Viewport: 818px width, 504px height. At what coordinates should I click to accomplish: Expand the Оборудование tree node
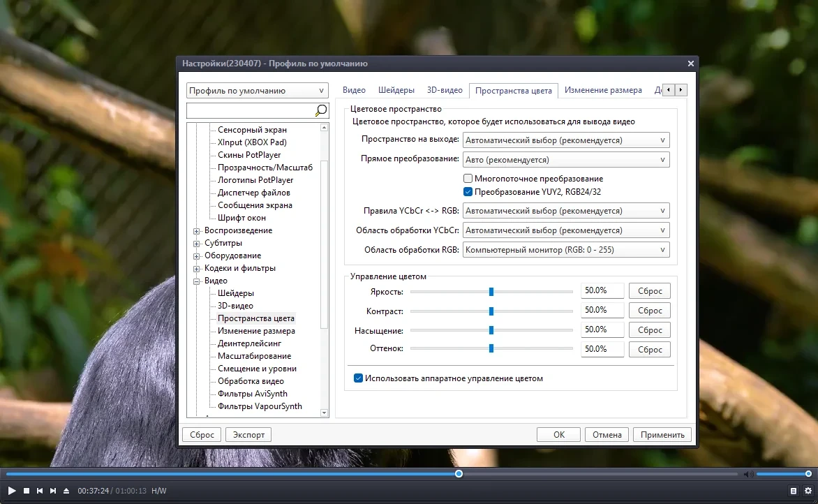[197, 256]
